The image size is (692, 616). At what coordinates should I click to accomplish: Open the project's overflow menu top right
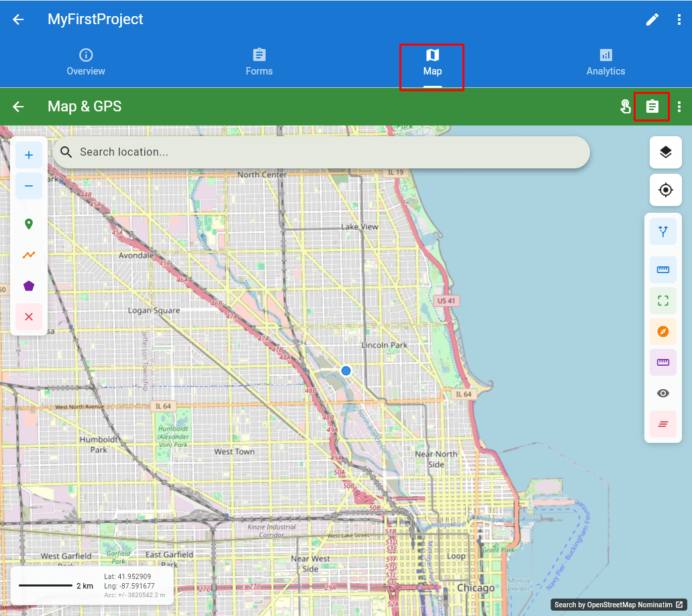(679, 19)
